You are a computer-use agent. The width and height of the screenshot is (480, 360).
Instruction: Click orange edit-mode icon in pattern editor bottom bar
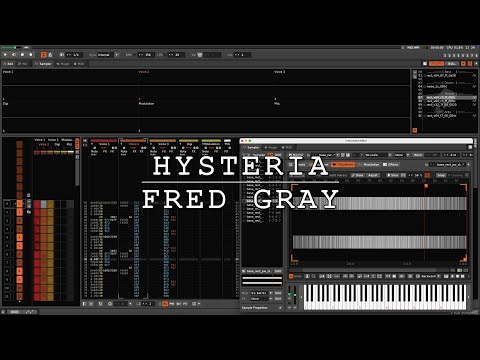[x=165, y=304]
